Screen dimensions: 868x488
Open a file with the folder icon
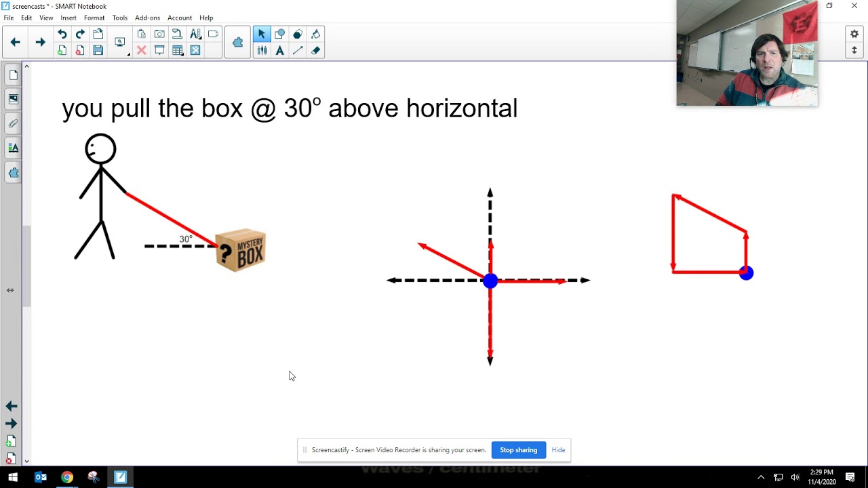point(98,34)
